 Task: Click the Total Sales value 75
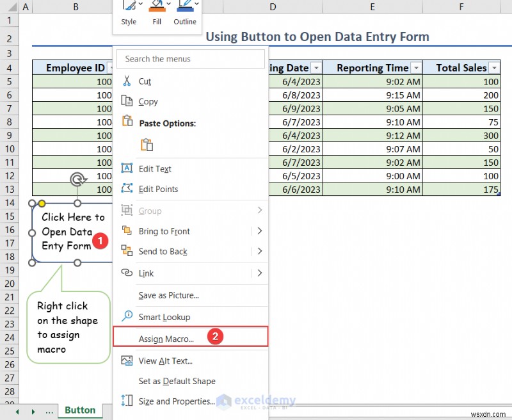pyautogui.click(x=461, y=122)
